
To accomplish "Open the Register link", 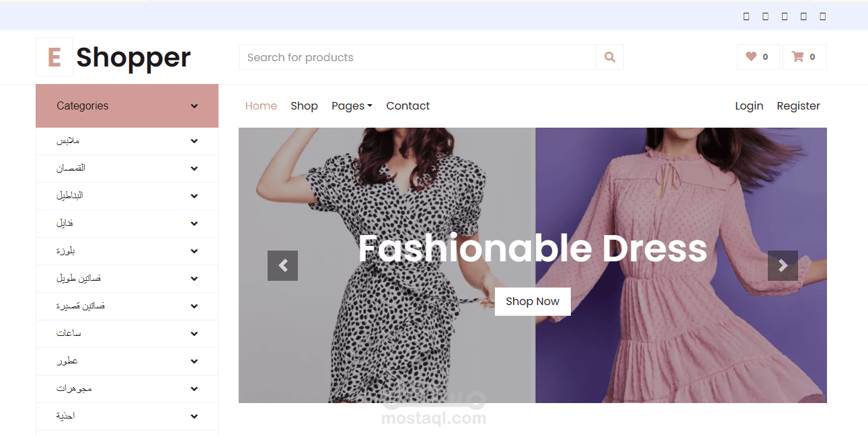I will click(798, 105).
